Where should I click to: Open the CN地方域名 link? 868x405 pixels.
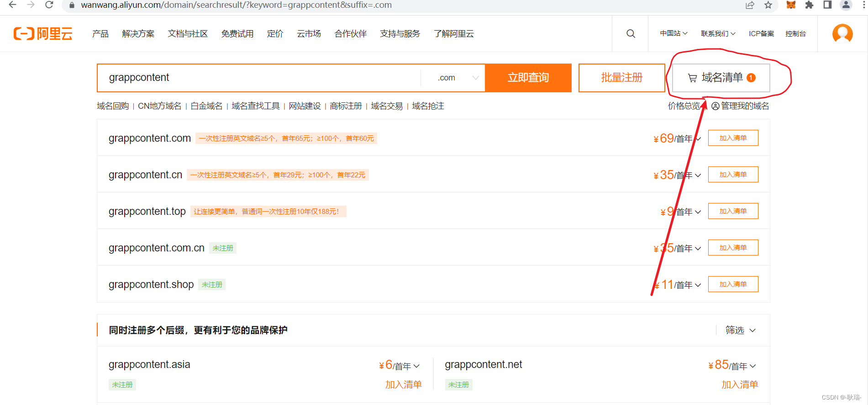pos(160,106)
